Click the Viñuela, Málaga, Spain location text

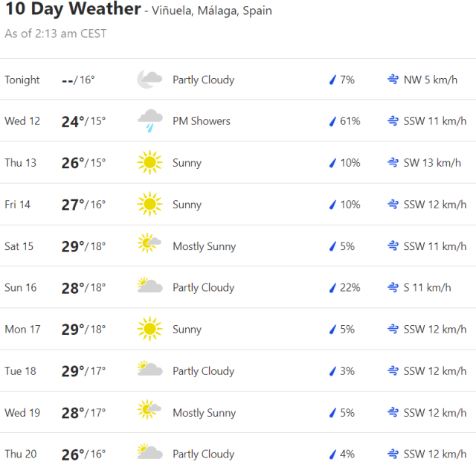pyautogui.click(x=211, y=11)
